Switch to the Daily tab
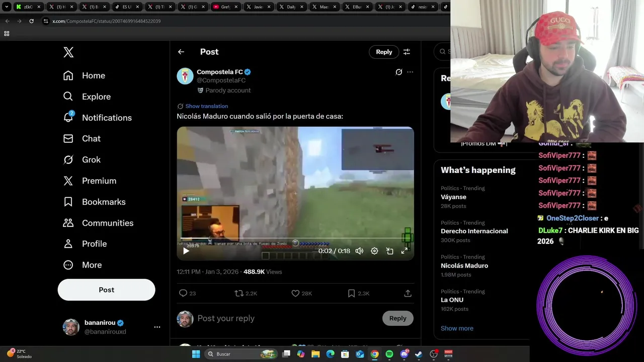644x362 pixels. 290,7
